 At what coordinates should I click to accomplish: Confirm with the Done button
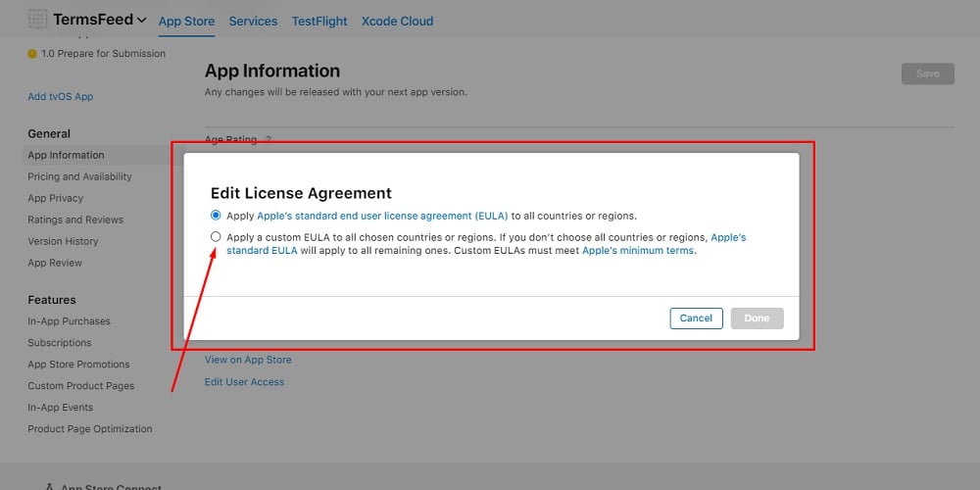tap(757, 318)
